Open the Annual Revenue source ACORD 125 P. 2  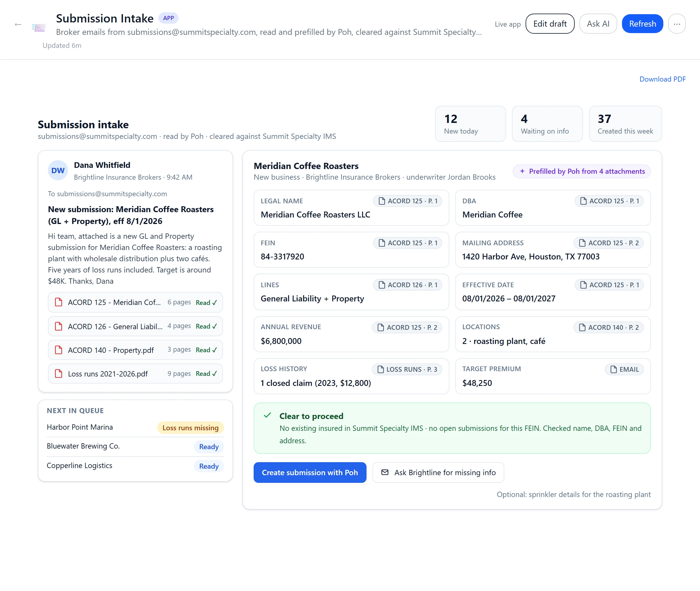coord(407,327)
